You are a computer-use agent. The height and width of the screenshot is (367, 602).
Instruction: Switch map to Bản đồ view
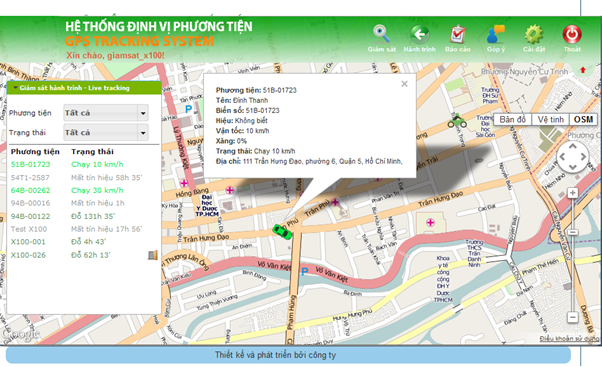tap(512, 119)
